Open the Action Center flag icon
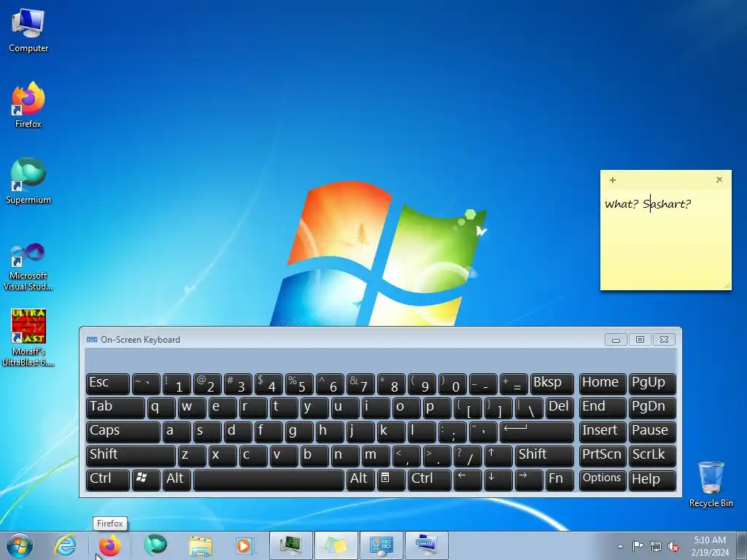This screenshot has height=560, width=747. 638,546
